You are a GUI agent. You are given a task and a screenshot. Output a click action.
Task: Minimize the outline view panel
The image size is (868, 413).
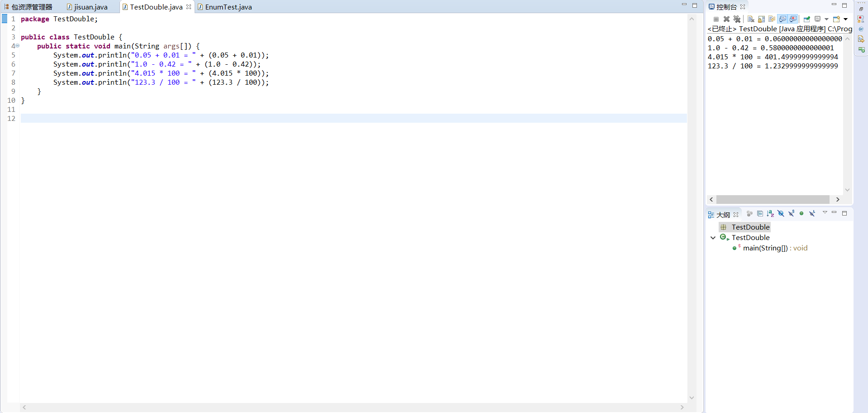pyautogui.click(x=834, y=212)
